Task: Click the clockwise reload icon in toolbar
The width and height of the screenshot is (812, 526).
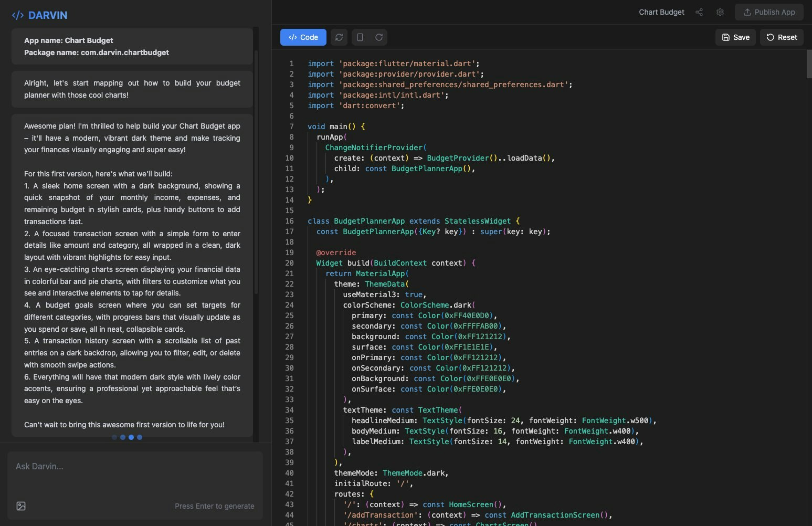Action: tap(379, 37)
